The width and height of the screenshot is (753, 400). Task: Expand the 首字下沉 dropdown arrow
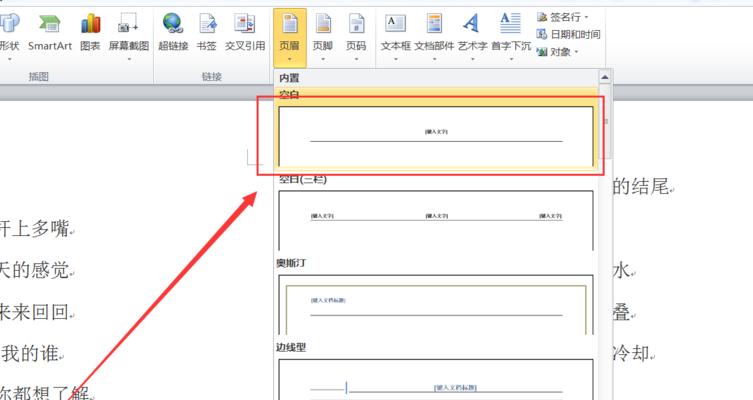tap(511, 60)
